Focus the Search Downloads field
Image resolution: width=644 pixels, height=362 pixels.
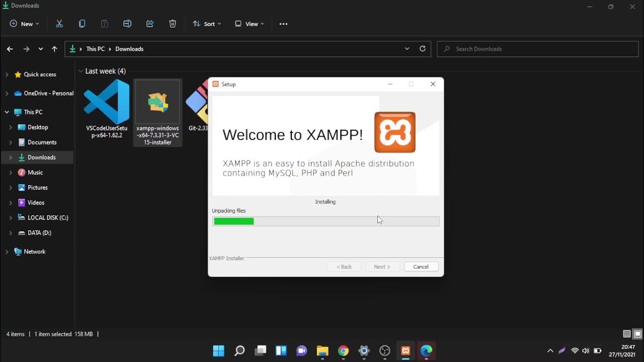[x=538, y=49]
